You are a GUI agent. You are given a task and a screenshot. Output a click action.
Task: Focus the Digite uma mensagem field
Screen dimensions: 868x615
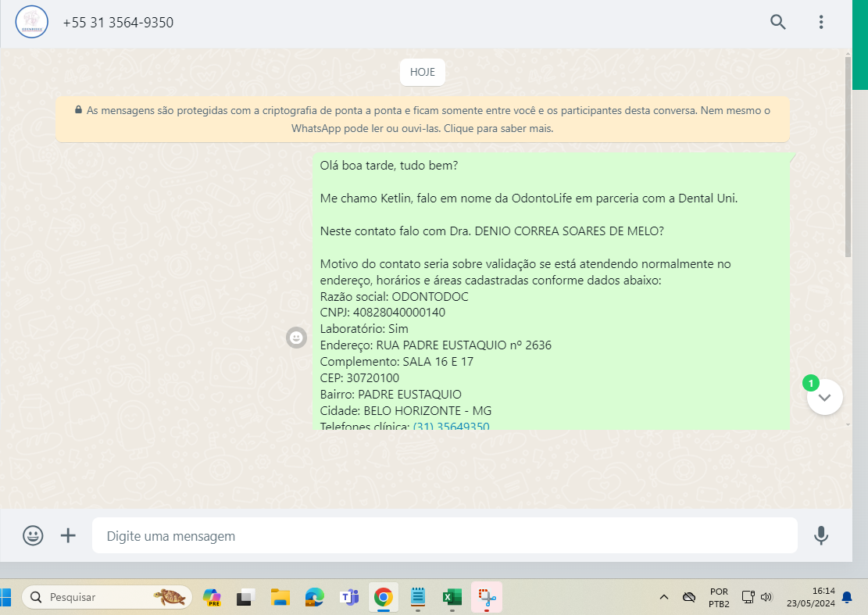(x=445, y=535)
